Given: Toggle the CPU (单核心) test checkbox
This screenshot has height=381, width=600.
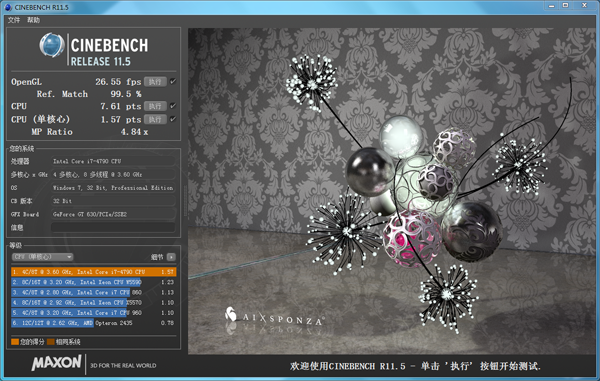Looking at the screenshot, I should tap(173, 119).
